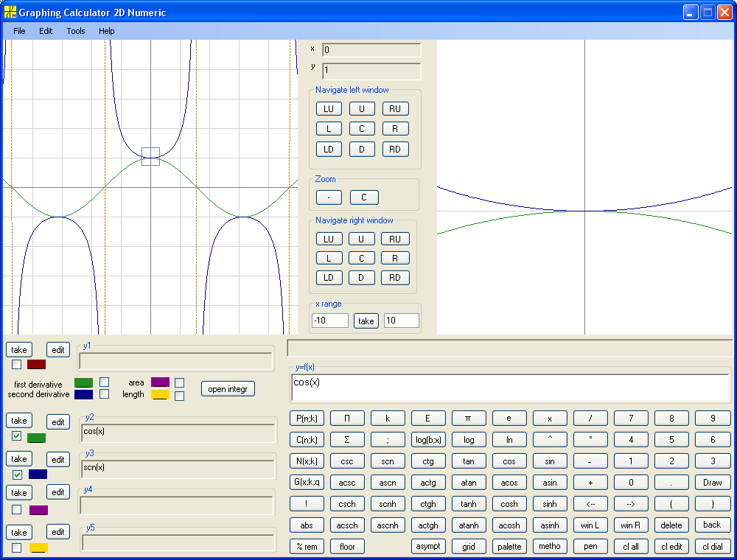Click the x coordinate value field
This screenshot has height=560, width=737.
[x=371, y=50]
